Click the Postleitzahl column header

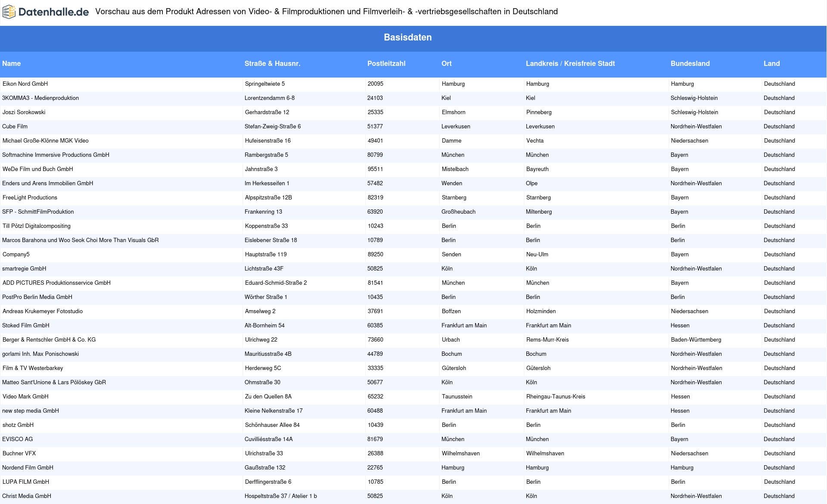pos(386,64)
